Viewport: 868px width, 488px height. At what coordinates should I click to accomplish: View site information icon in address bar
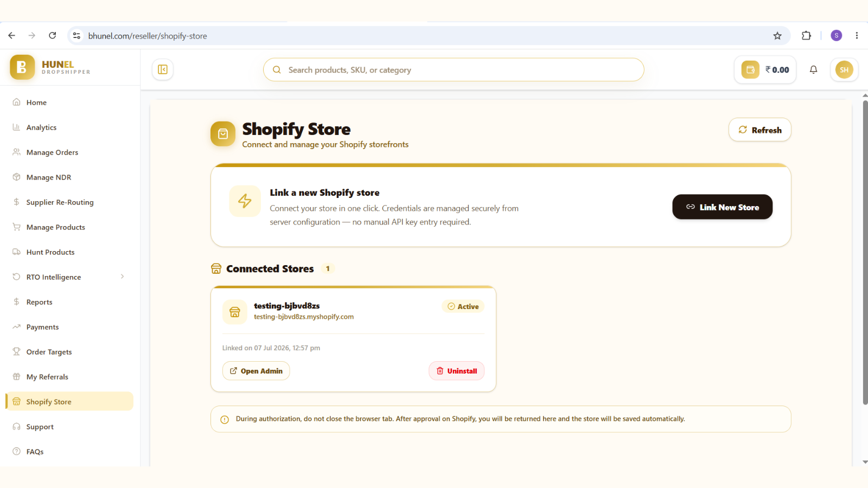76,36
